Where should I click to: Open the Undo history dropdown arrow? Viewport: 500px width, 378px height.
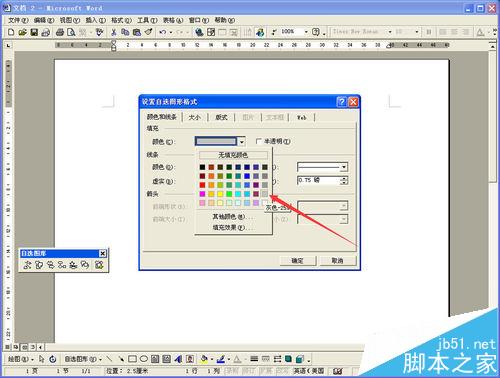tap(171, 32)
